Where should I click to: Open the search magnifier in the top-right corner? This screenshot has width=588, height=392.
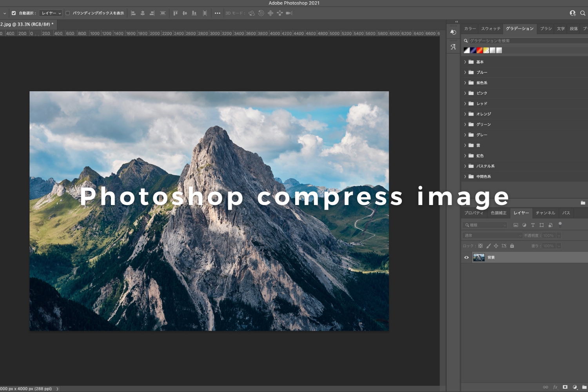[x=583, y=13]
